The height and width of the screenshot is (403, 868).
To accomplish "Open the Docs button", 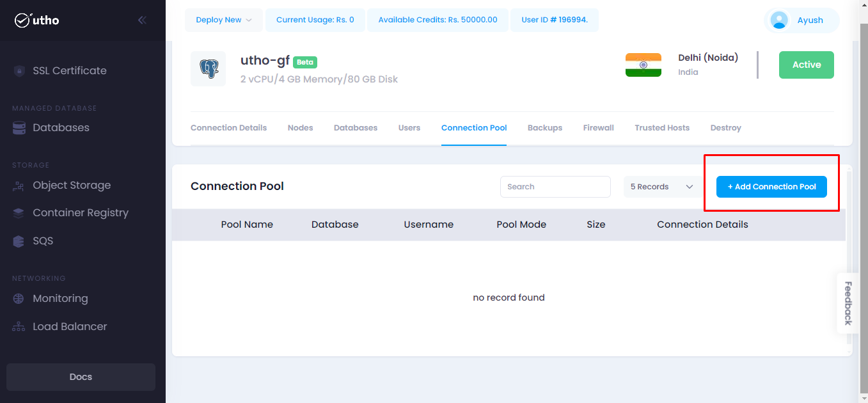I will 81,377.
